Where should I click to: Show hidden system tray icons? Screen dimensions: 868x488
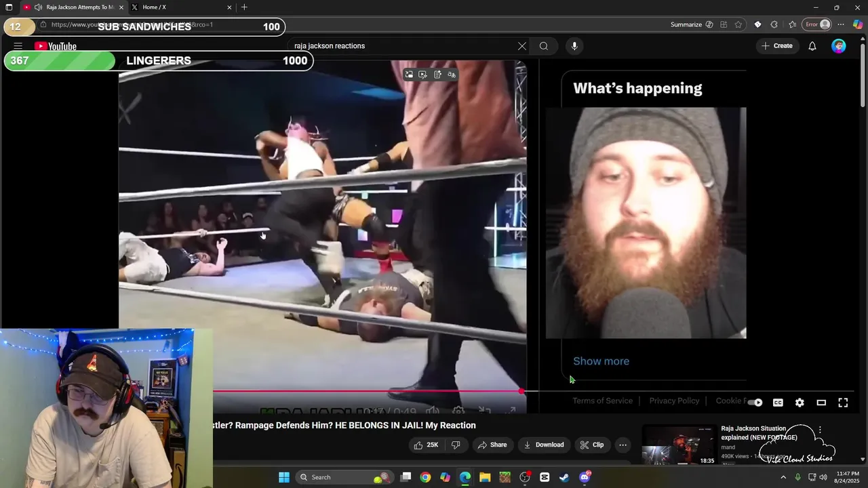click(783, 477)
